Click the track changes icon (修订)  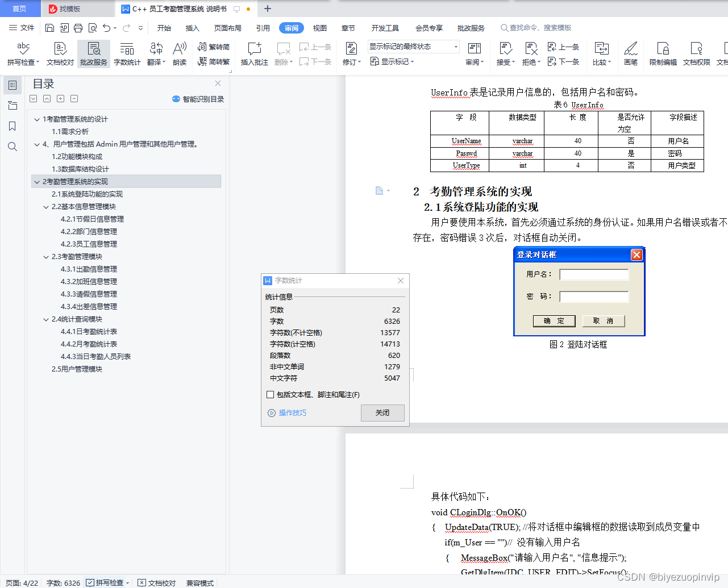click(x=351, y=49)
